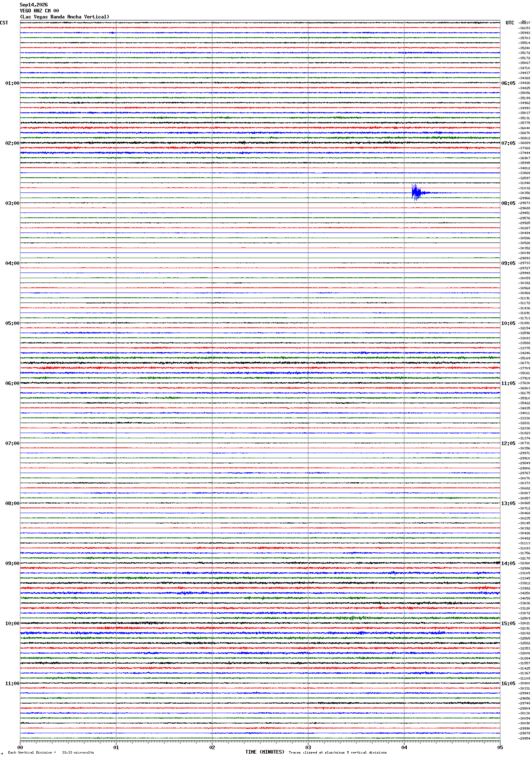Click the 05 minute end tick label
Image resolution: width=532 pixels, height=758 pixels.
coord(500,747)
